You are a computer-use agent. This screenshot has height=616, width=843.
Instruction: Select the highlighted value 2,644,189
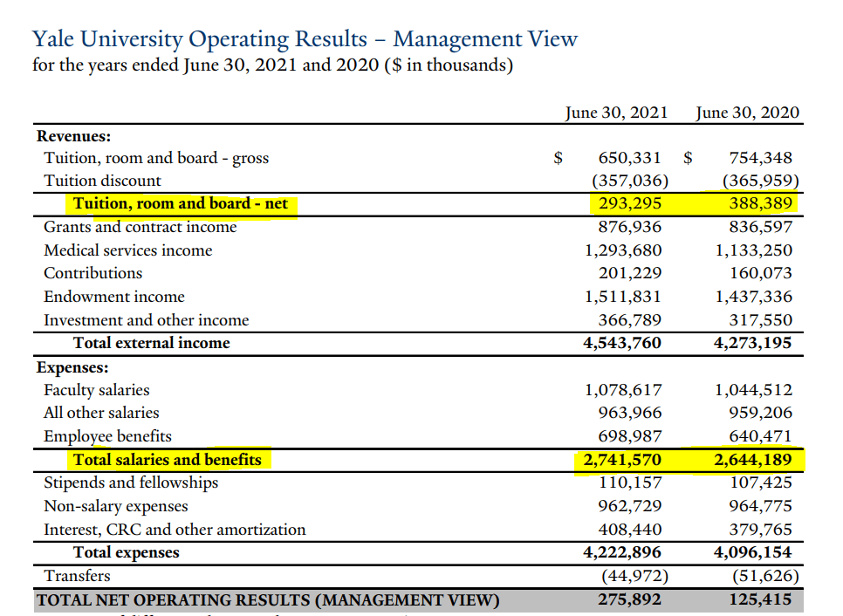coord(752,460)
